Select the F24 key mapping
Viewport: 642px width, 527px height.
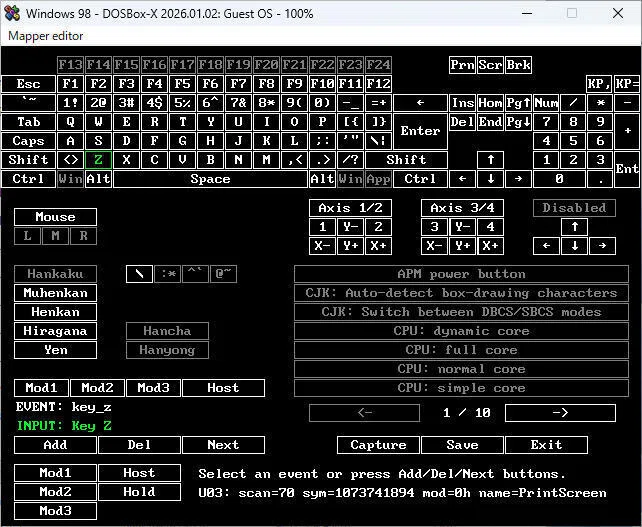[x=378, y=65]
